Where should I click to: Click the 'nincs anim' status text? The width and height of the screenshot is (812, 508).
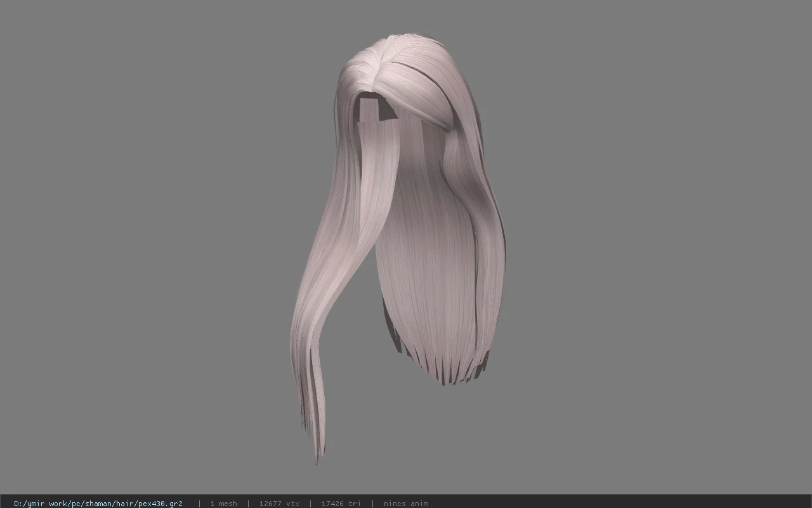(406, 504)
